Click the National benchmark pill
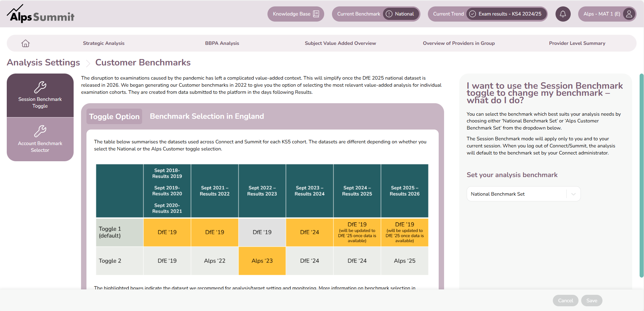The image size is (644, 311). pyautogui.click(x=401, y=14)
